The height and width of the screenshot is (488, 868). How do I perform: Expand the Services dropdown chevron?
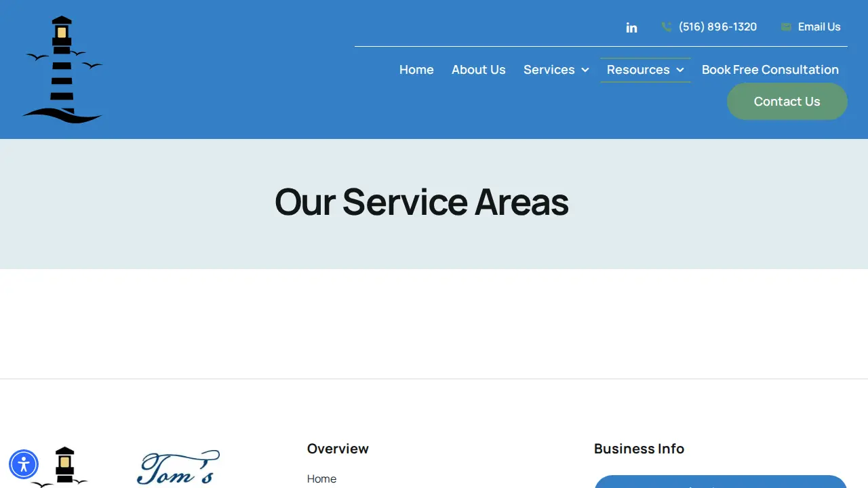585,70
